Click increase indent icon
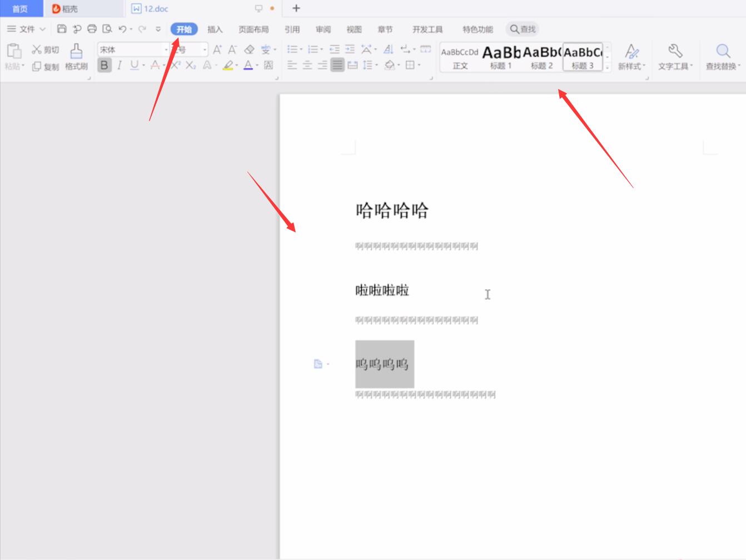Image resolution: width=746 pixels, height=560 pixels. pyautogui.click(x=350, y=49)
